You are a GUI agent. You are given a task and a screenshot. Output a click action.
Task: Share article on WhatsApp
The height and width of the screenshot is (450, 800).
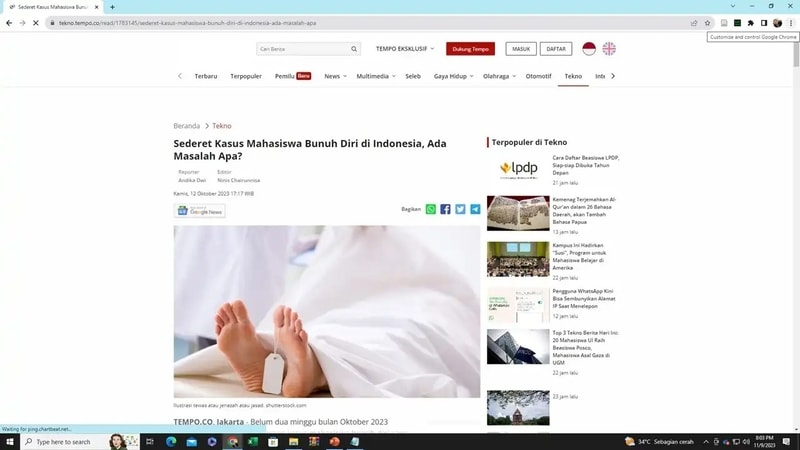point(431,209)
